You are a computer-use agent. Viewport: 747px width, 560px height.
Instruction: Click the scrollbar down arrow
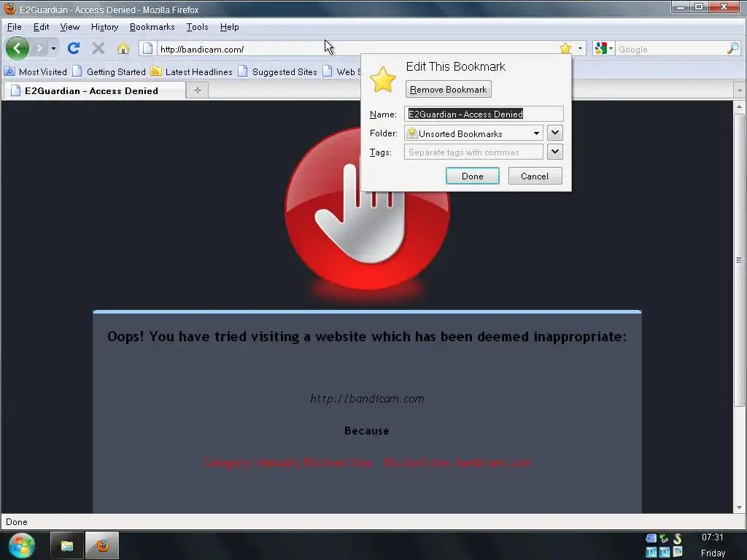739,507
